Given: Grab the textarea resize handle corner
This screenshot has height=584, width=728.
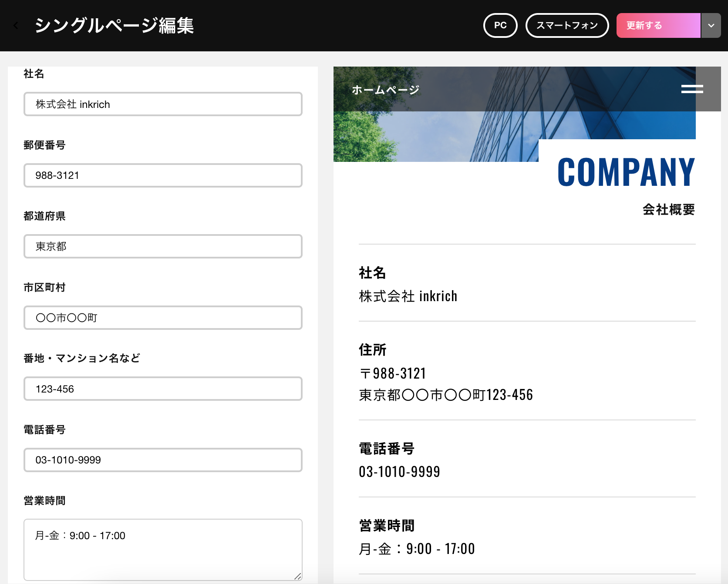Looking at the screenshot, I should pyautogui.click(x=298, y=576).
